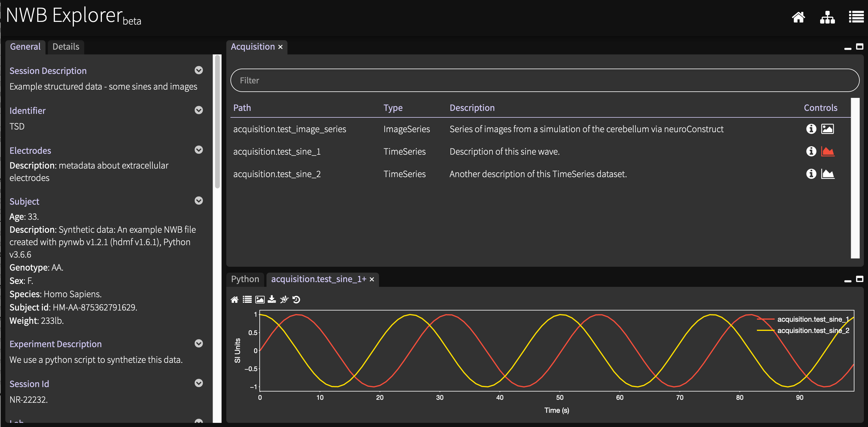Open the hierarchy sitemap icon in the header
This screenshot has width=868, height=427.
pos(827,17)
